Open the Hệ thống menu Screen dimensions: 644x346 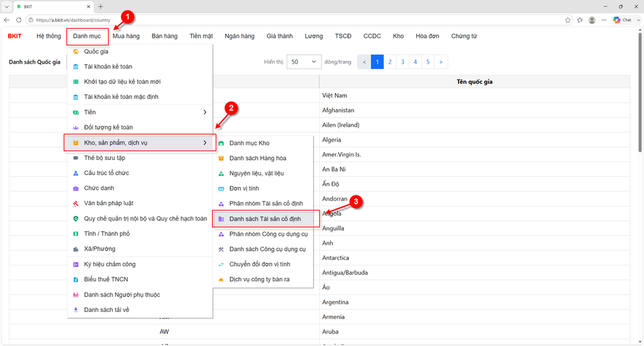[x=48, y=36]
